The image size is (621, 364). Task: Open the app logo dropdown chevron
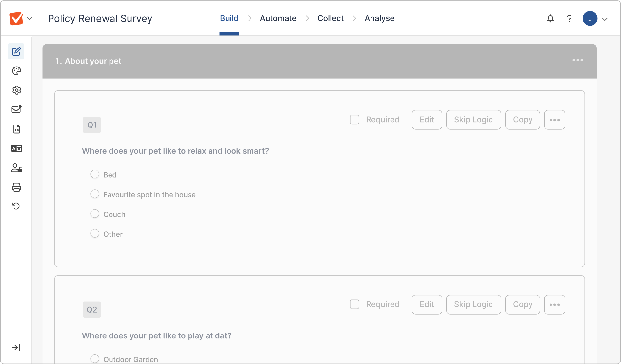point(30,19)
